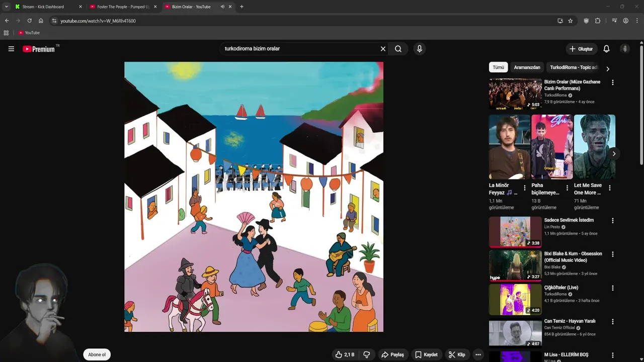Bookmark this page with star
The image size is (644, 362).
570,21
